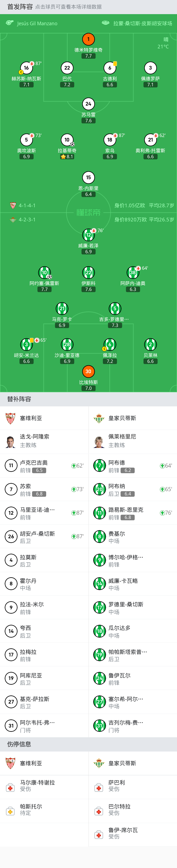Tap Betis number 12 Willian José jersey
This screenshot has width=177, height=868.
88,235
